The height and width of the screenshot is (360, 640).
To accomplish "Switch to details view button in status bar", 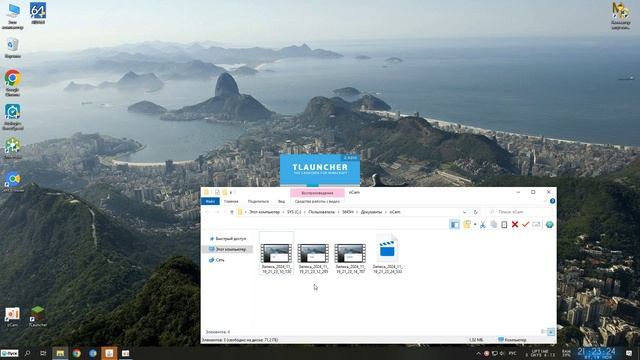I will pos(543,332).
